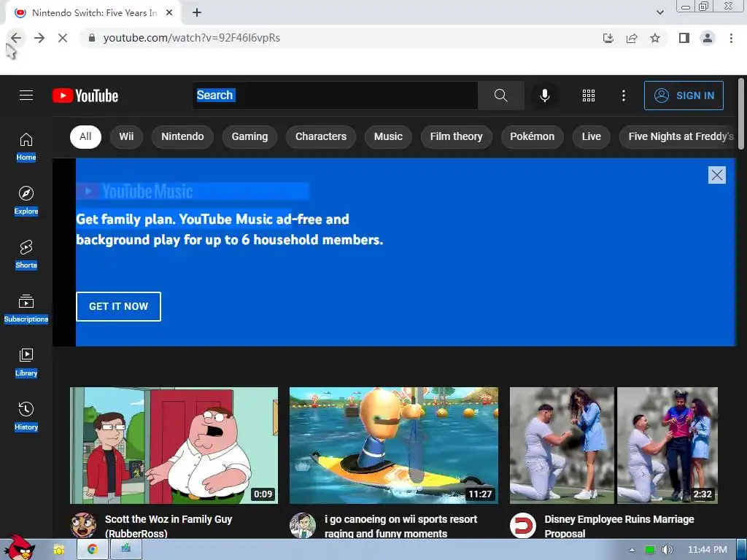Show hidden tray icons arrow
Image resolution: width=747 pixels, height=560 pixels.
coord(632,550)
